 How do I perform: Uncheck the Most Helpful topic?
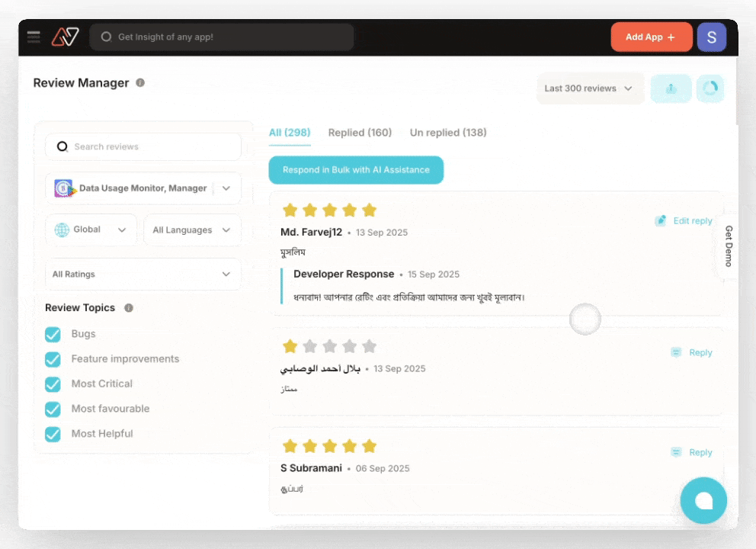click(x=53, y=434)
